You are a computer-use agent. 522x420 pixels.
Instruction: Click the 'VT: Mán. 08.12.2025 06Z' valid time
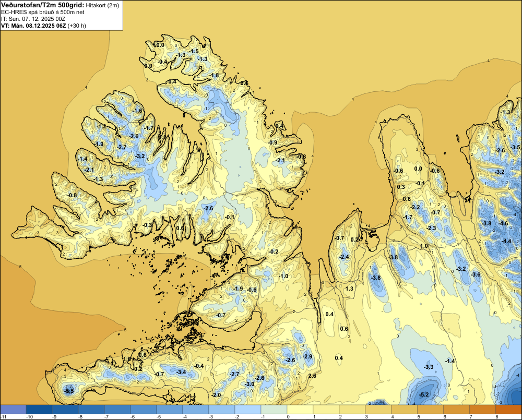pos(33,26)
